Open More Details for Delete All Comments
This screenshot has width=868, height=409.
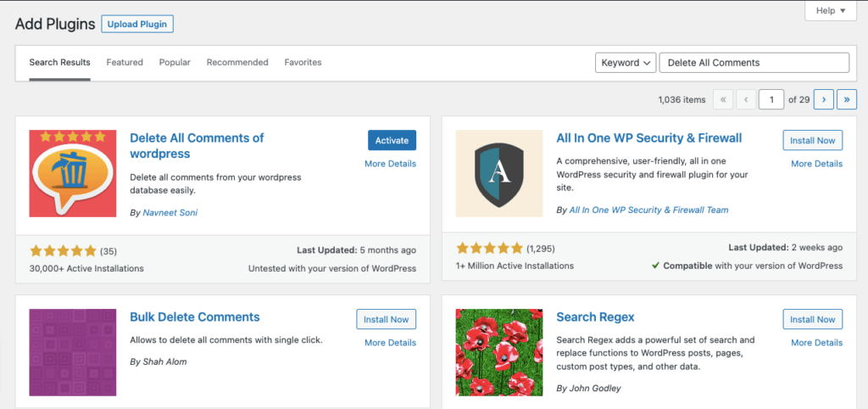point(390,164)
